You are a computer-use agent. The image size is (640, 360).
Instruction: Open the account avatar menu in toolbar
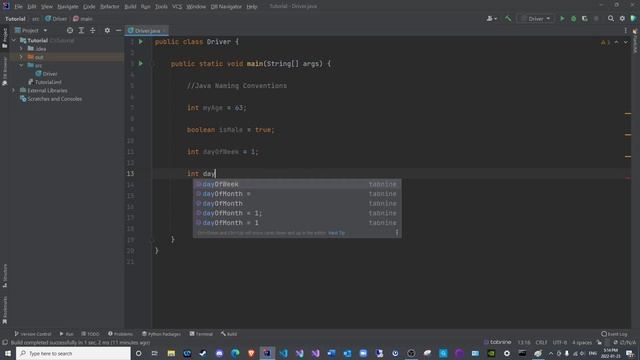tap(491, 19)
